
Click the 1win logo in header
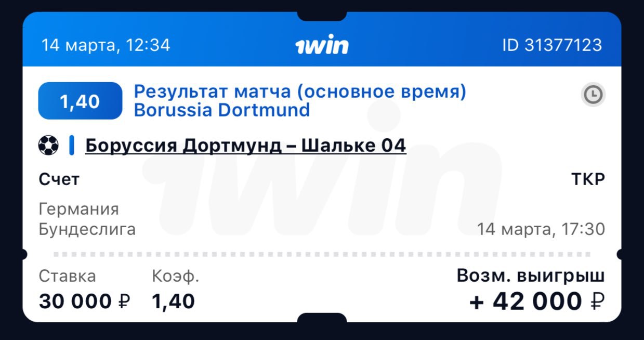pos(322,46)
